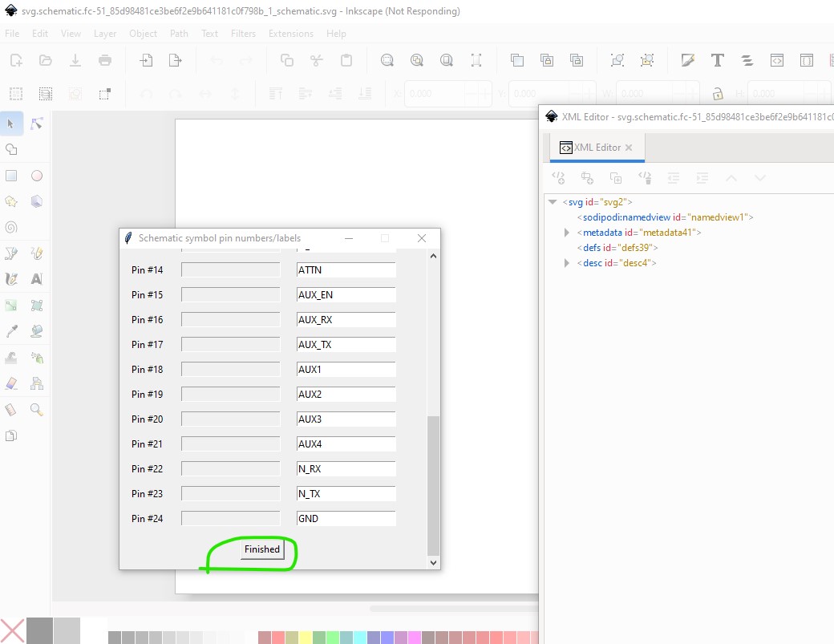
Task: Select the Measure tool
Action: [11, 410]
